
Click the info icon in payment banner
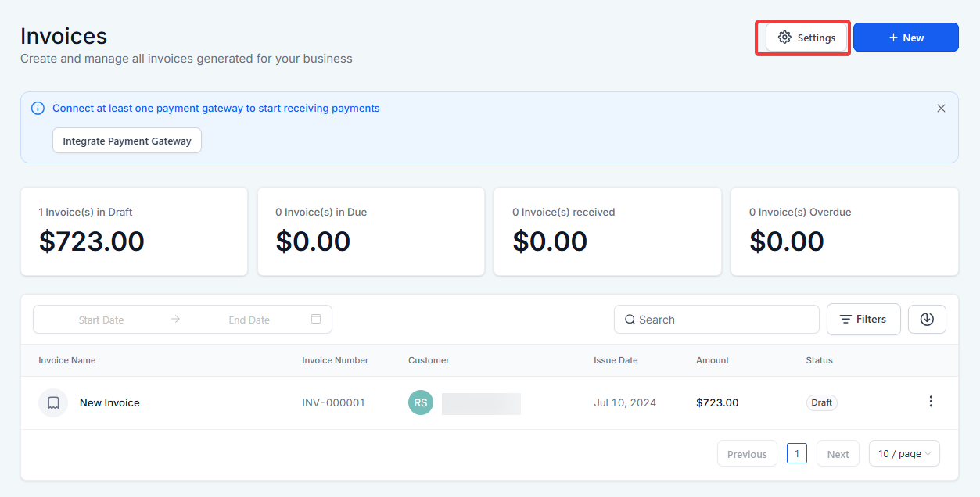tap(38, 109)
